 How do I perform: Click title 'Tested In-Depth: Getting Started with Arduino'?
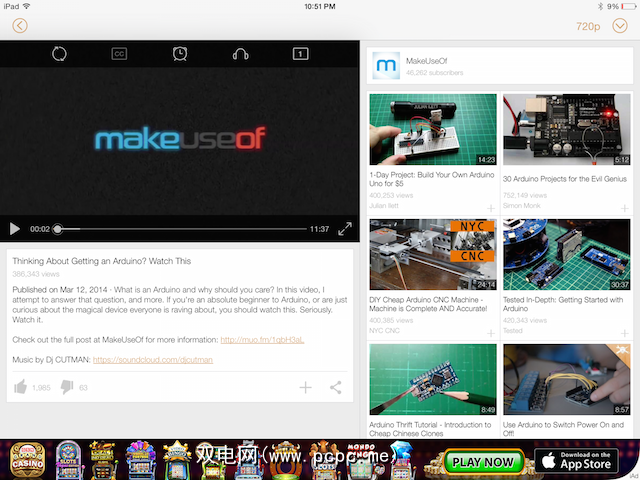pos(563,304)
